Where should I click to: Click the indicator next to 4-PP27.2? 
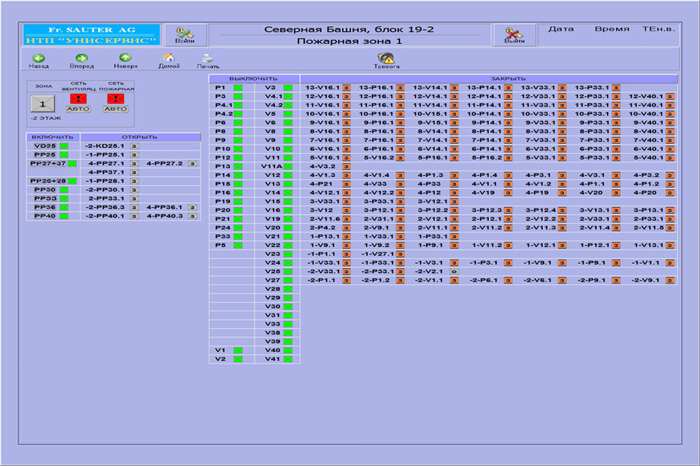192,164
